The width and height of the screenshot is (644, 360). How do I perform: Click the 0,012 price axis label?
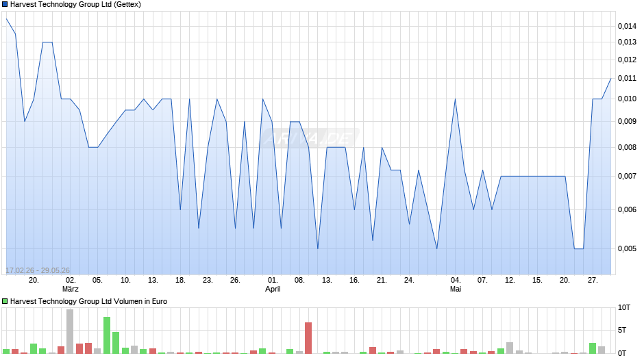coord(627,60)
